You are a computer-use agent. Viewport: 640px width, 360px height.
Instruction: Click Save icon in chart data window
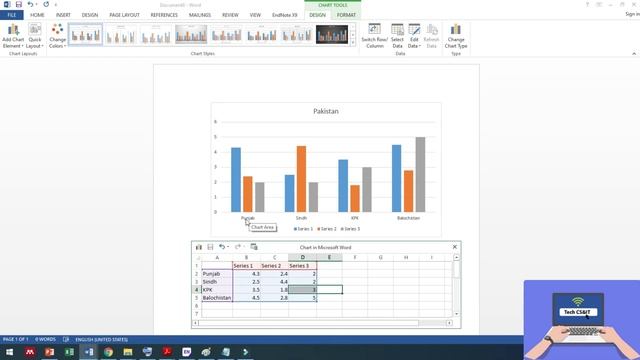[210, 247]
